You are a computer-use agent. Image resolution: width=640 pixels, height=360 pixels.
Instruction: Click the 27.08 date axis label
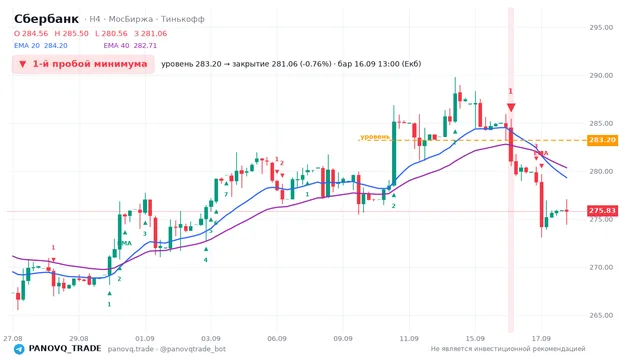click(13, 338)
